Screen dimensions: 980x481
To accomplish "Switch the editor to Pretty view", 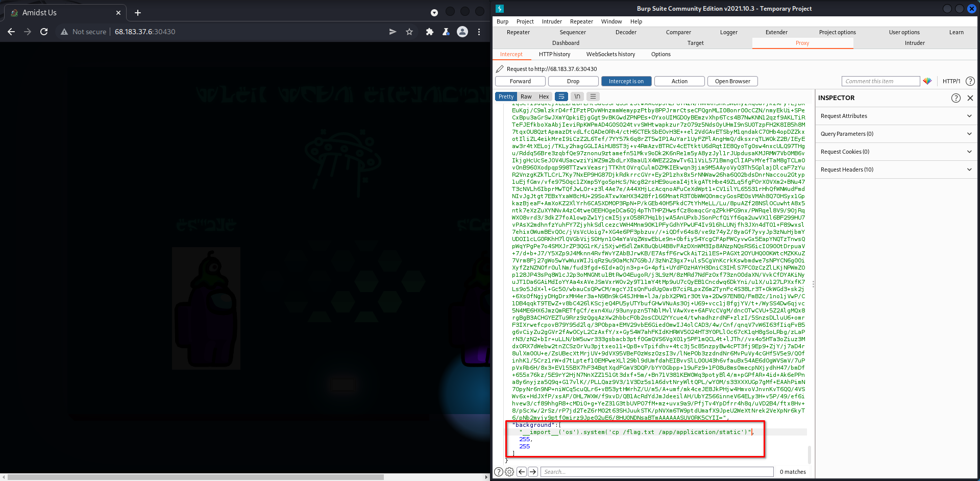I will point(506,97).
